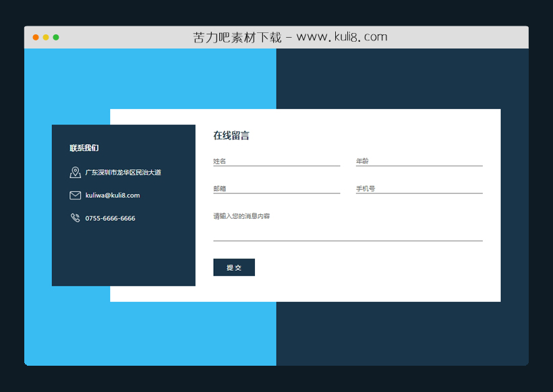Image resolution: width=553 pixels, height=392 pixels.
Task: Select the 邮箱 email input field
Action: pyautogui.click(x=276, y=187)
